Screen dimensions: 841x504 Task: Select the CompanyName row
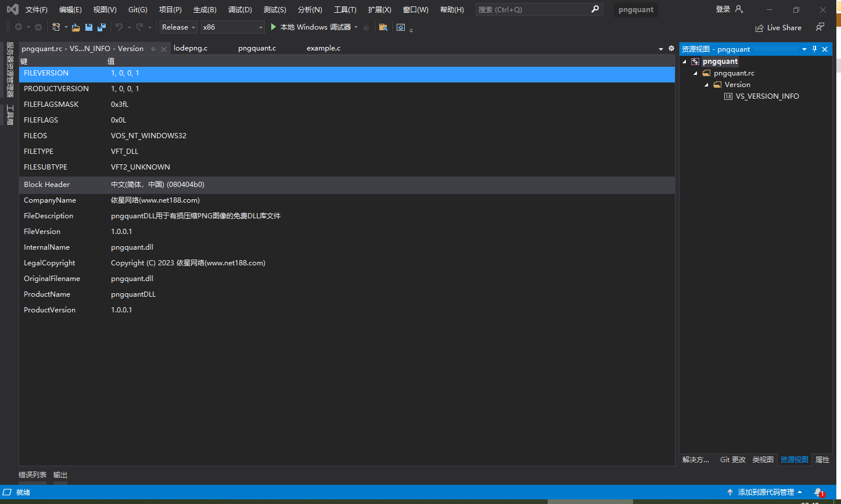click(x=347, y=200)
